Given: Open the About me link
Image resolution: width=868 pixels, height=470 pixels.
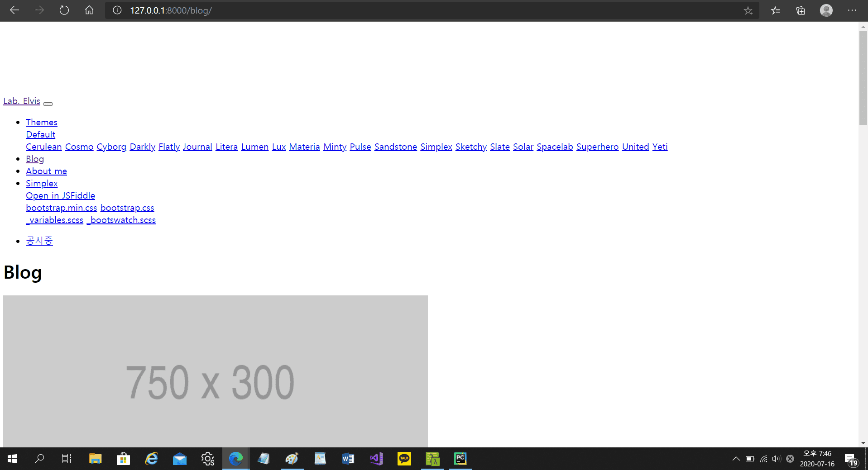Looking at the screenshot, I should coord(46,171).
